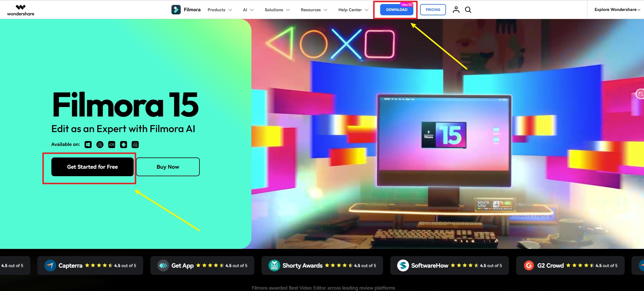This screenshot has height=291, width=644.
Task: Select the Android platform icon
Action: point(124,144)
